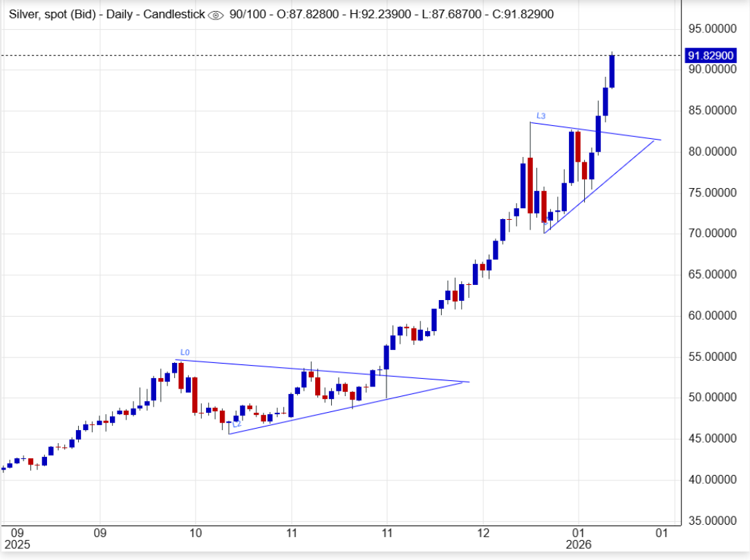Viewport: 750px width, 560px height.
Task: Click the 45.00000 price axis label
Action: point(712,438)
